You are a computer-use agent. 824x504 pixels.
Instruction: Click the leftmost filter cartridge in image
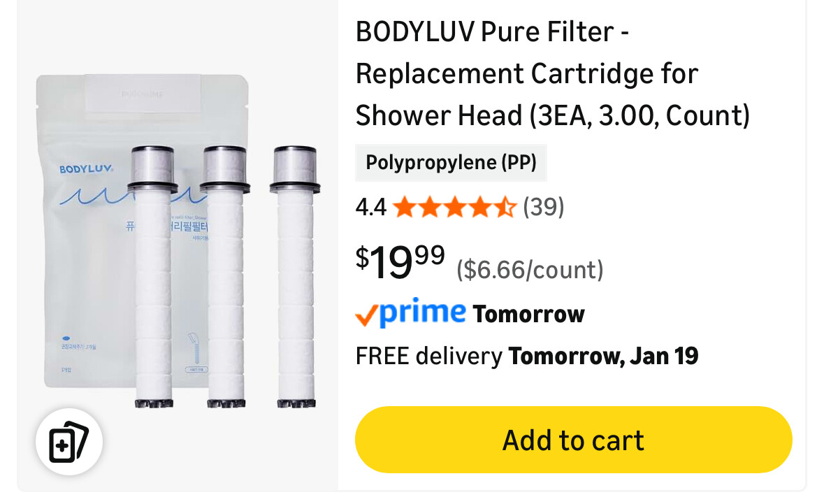[x=153, y=277]
